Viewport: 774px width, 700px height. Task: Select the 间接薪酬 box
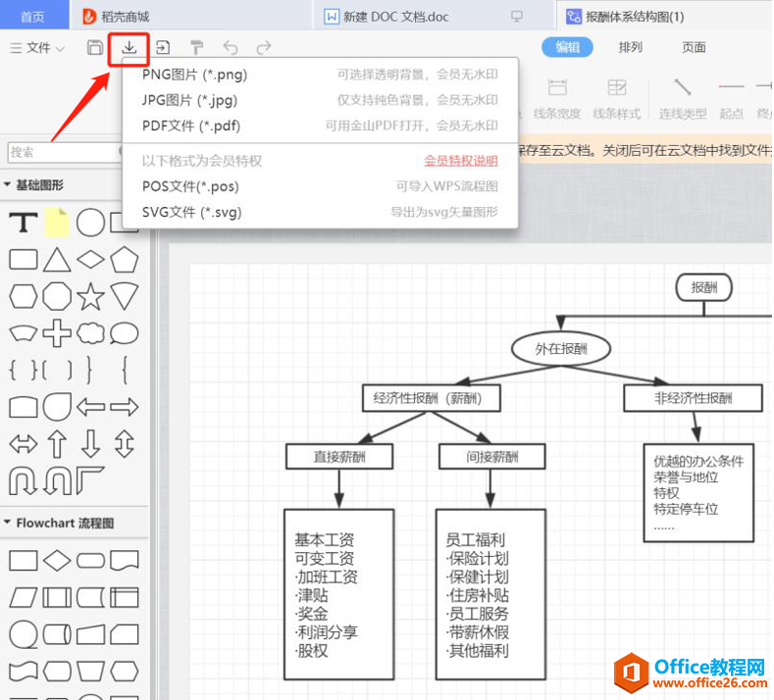tap(492, 457)
